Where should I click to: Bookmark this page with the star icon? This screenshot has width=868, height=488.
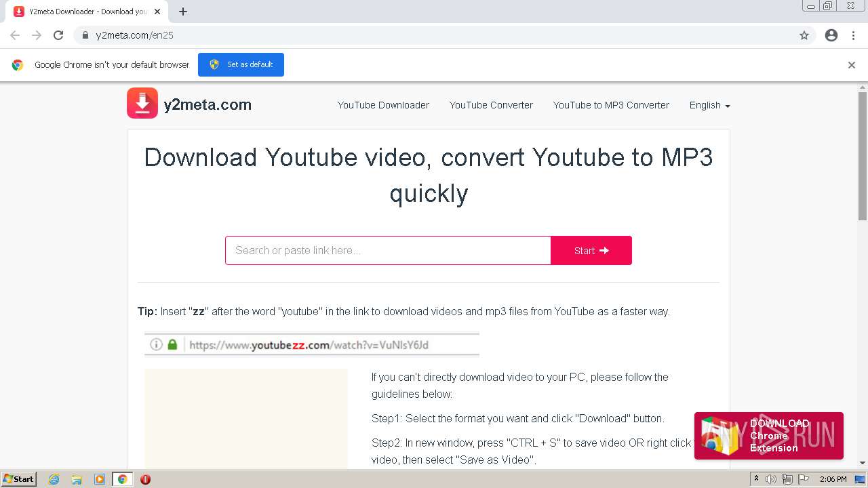(804, 35)
